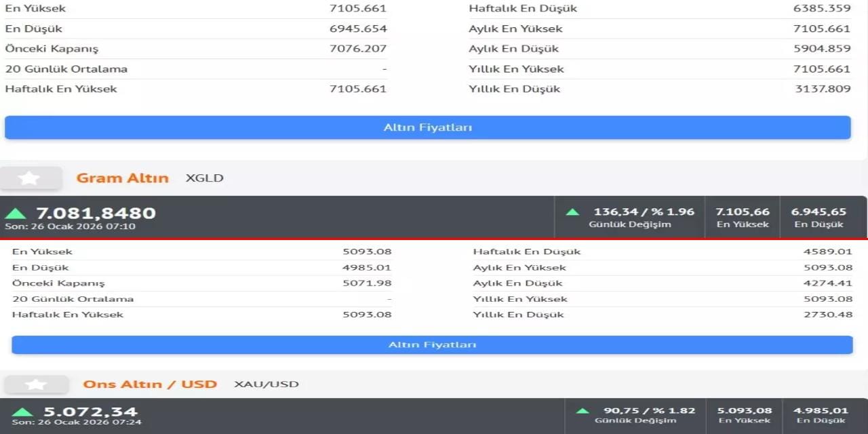Screen dimensions: 868x434
Task: Click the up arrow next to 136,34 / % 1.96
Action: coord(573,212)
